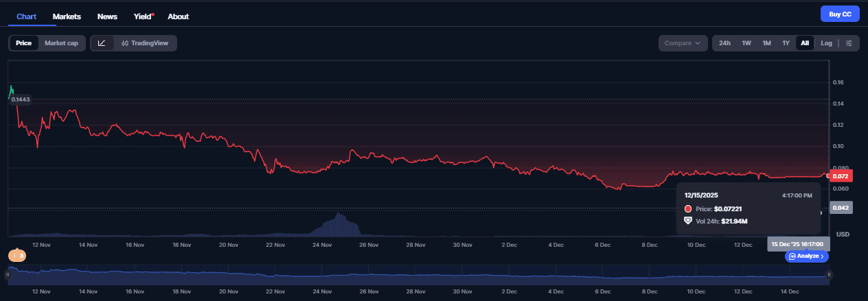Set time range to 1W
The image size is (868, 301).
tap(746, 43)
